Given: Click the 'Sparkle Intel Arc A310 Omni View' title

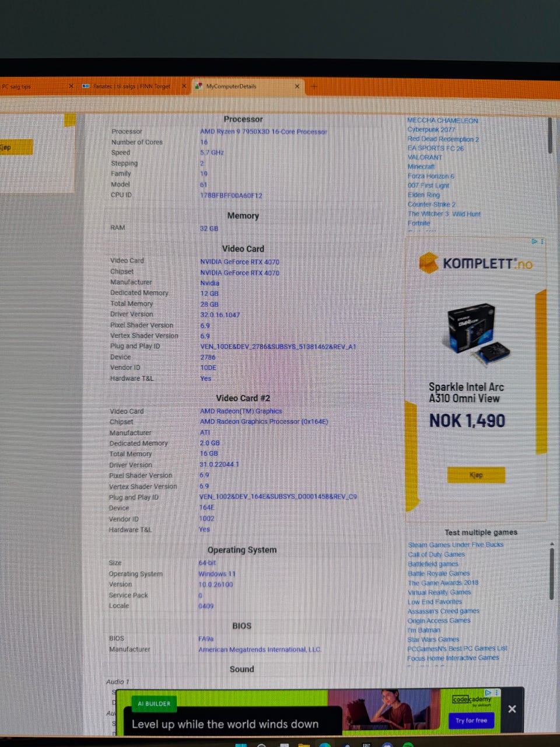Looking at the screenshot, I should tap(466, 392).
